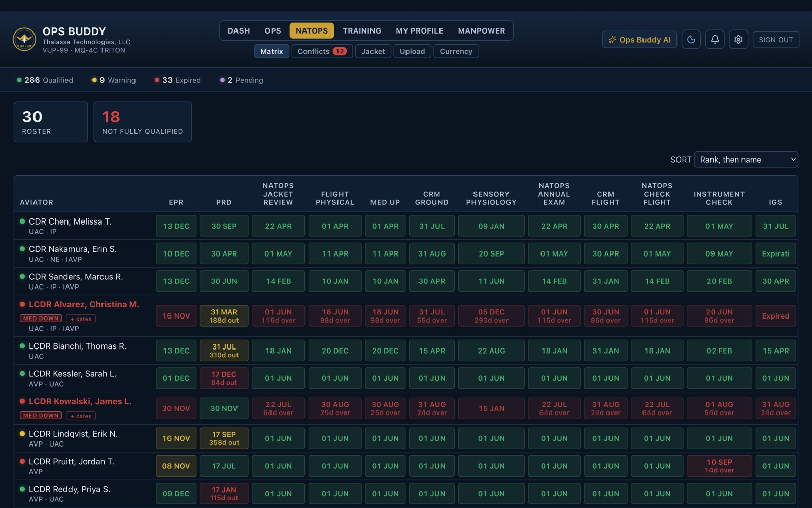Open the OPS tab
The width and height of the screenshot is (812, 508).
(273, 30)
